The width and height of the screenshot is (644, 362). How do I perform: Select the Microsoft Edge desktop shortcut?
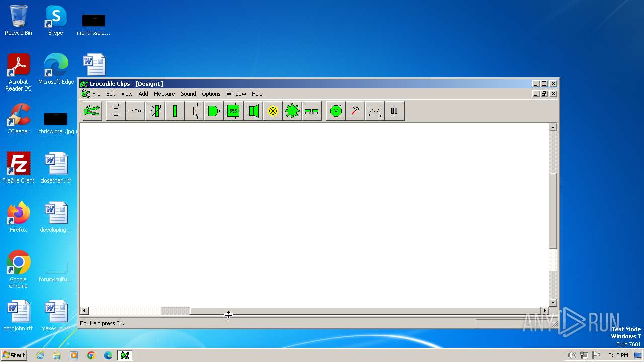pos(56,69)
